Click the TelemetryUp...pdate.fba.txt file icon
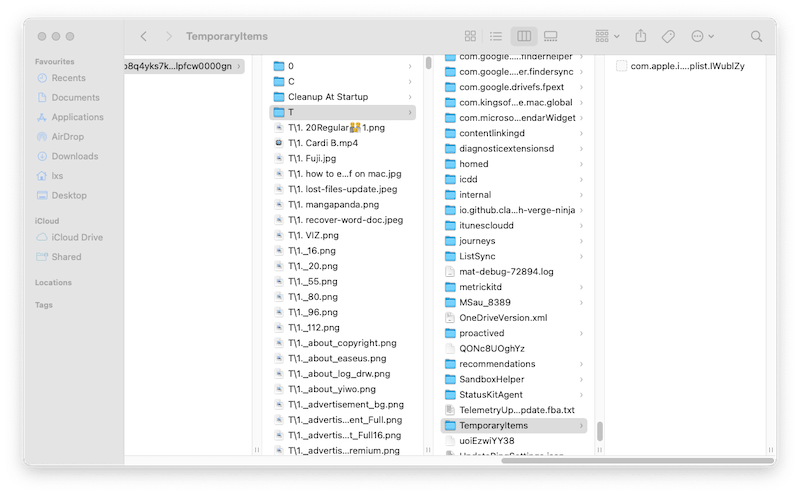The height and width of the screenshot is (495, 800). (x=450, y=410)
